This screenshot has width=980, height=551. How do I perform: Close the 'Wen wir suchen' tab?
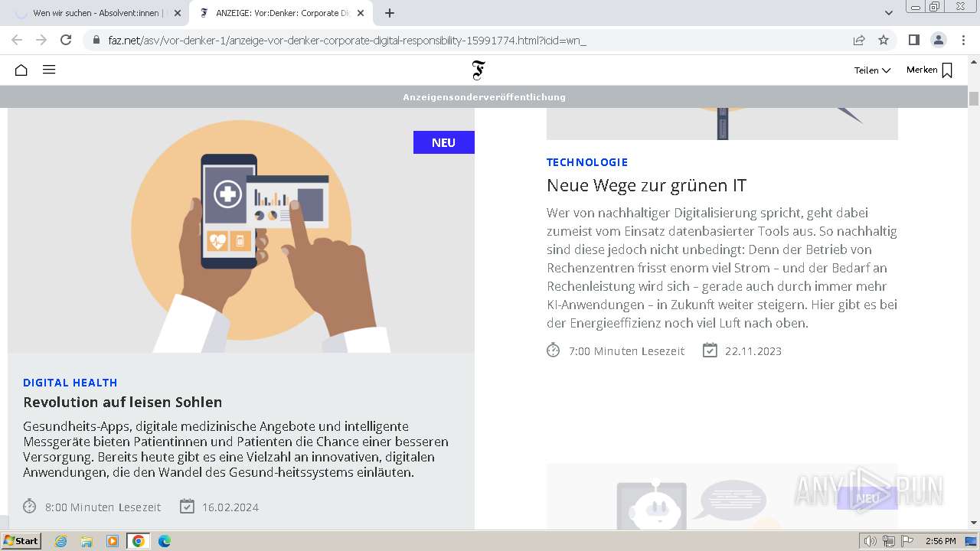(x=177, y=13)
